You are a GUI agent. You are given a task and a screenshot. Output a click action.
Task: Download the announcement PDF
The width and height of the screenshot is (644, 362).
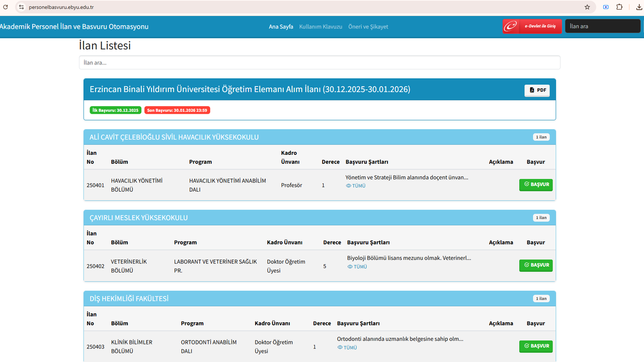tap(537, 90)
